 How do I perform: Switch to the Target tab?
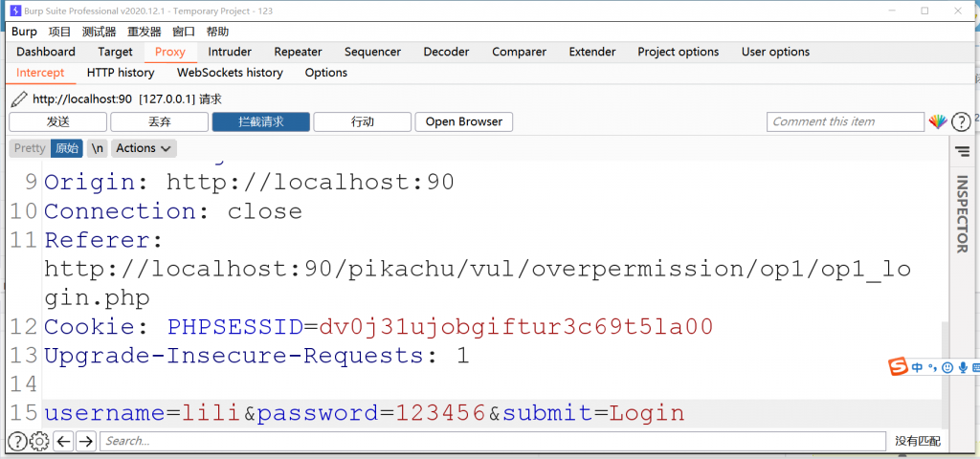coord(115,52)
